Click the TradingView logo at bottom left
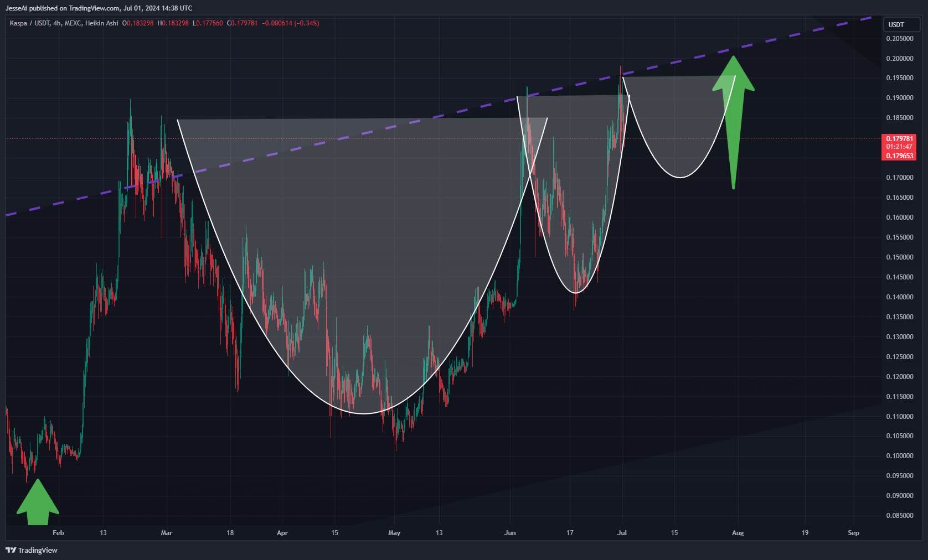The width and height of the screenshot is (928, 560). point(32,550)
